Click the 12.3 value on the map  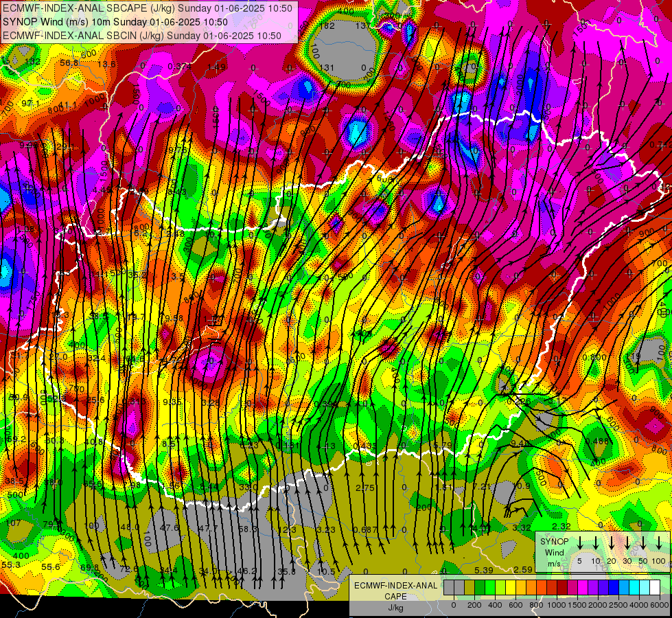coord(287,529)
